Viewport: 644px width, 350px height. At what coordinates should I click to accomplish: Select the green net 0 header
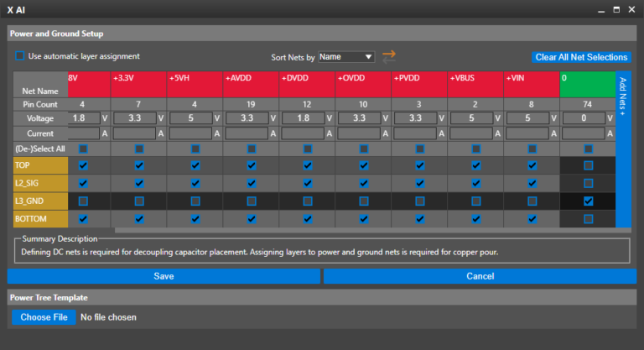click(x=587, y=84)
